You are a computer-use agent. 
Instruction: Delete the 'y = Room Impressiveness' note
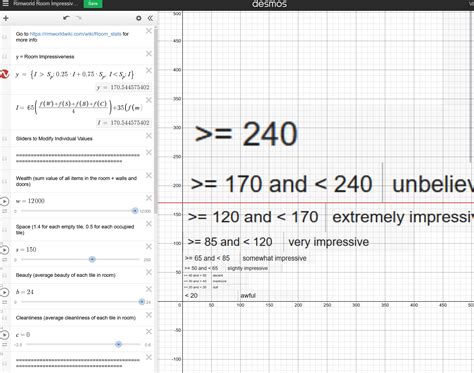click(149, 54)
